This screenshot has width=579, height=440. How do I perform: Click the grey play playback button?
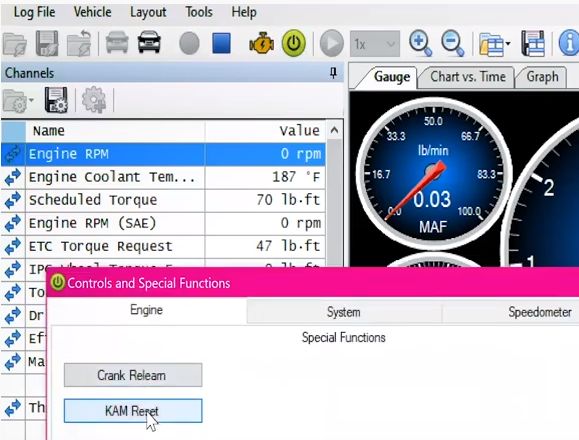(332, 44)
